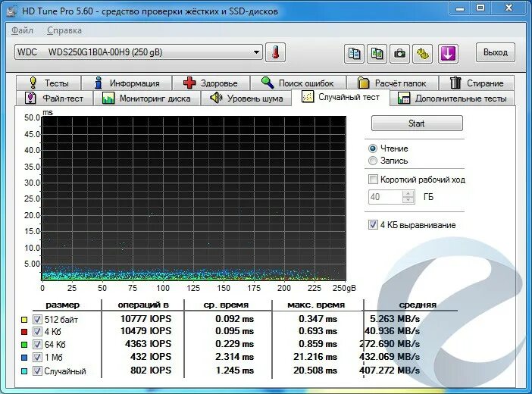Select the Чтение radio button
Screen dimensions: 532x394
point(373,149)
